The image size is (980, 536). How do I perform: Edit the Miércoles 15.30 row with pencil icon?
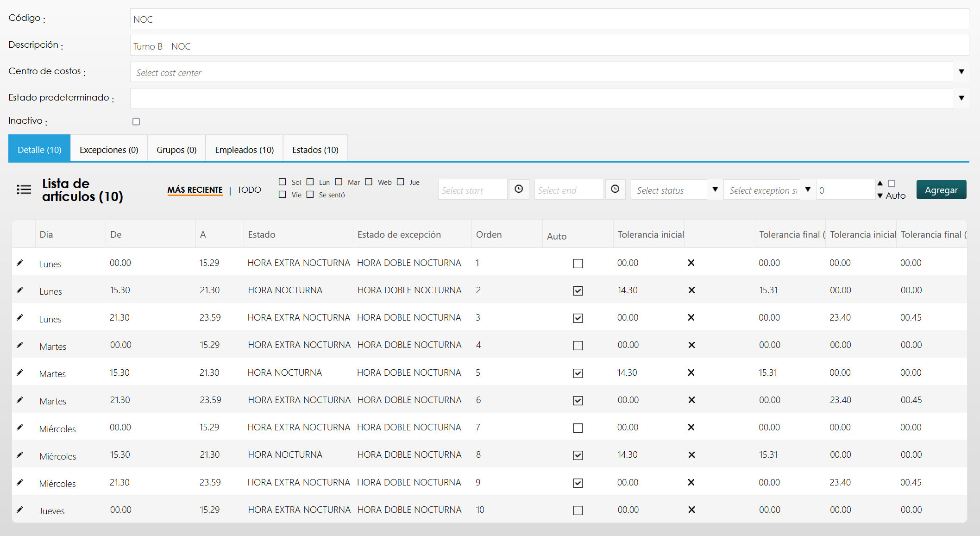[19, 454]
